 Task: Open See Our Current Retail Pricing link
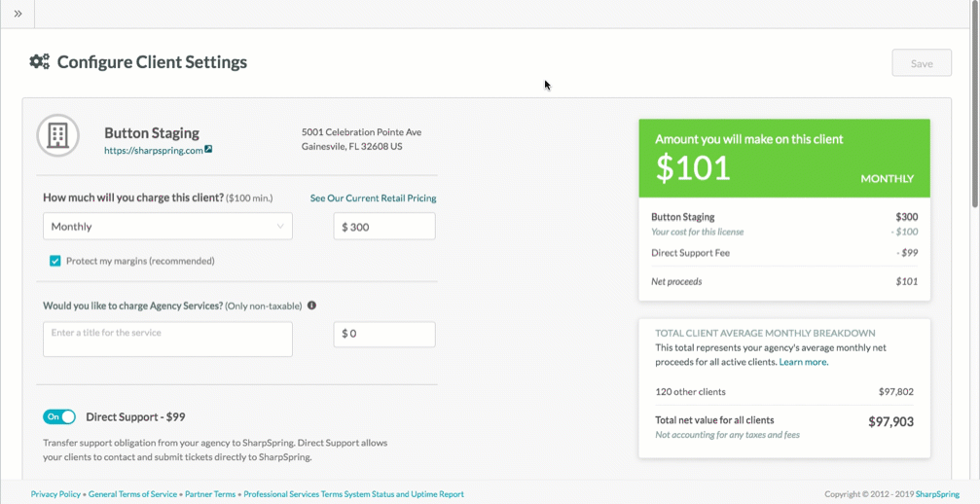373,198
